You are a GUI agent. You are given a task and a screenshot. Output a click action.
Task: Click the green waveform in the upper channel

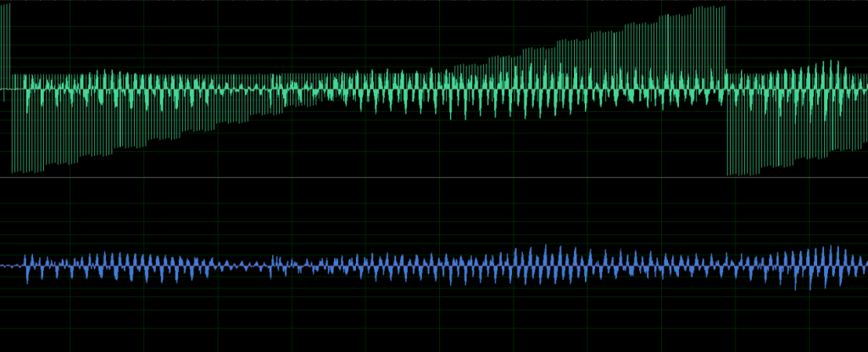[x=424, y=87]
